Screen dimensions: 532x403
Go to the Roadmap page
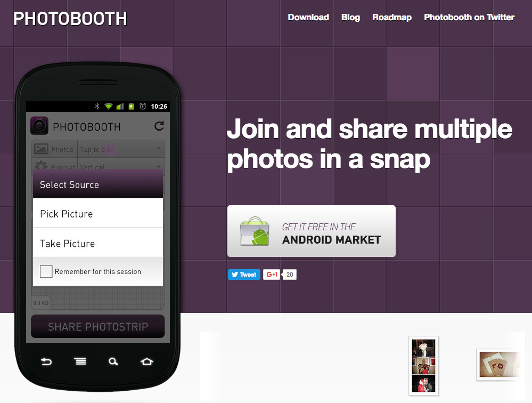(x=392, y=17)
